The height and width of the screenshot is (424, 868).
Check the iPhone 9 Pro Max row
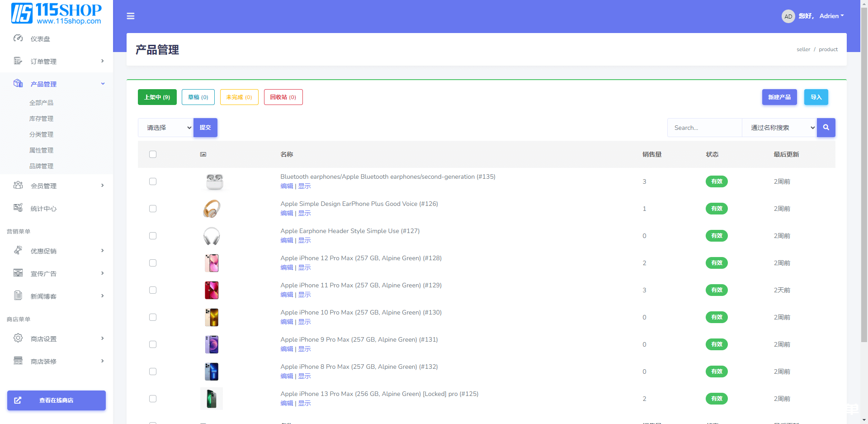tap(153, 344)
